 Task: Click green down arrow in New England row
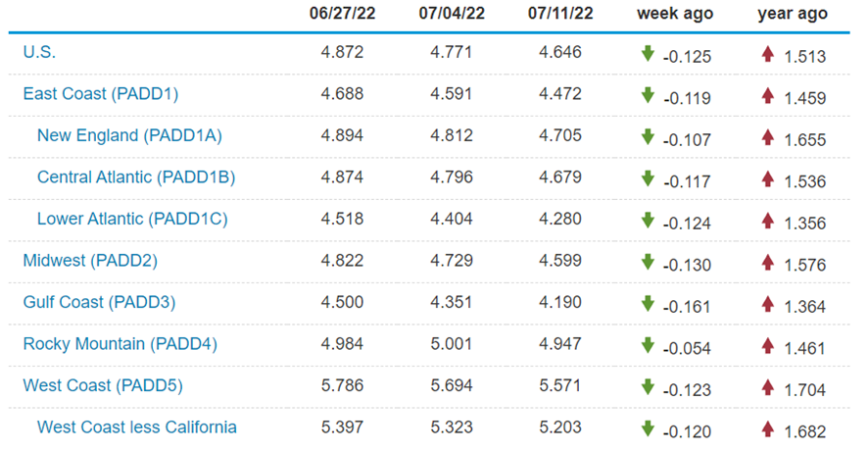tap(647, 136)
